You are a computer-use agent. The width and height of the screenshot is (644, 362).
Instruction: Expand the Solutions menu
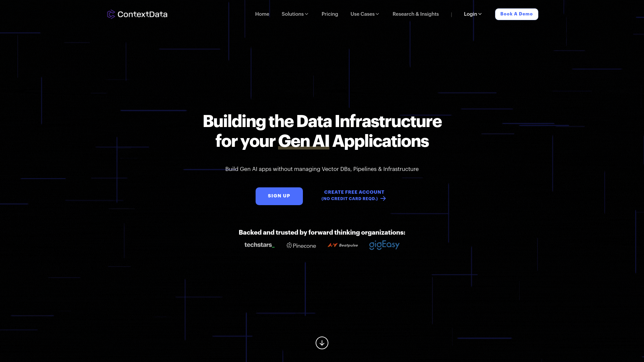tap(295, 14)
